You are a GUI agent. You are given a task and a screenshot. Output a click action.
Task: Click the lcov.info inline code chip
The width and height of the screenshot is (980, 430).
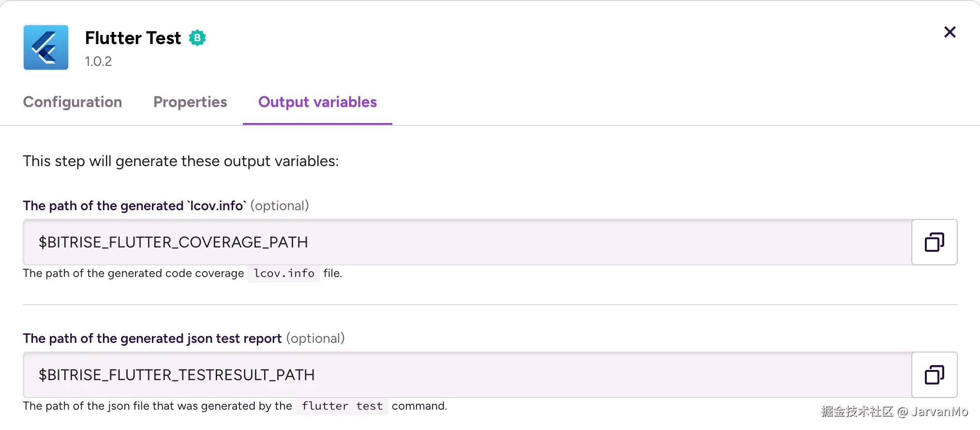pyautogui.click(x=284, y=274)
